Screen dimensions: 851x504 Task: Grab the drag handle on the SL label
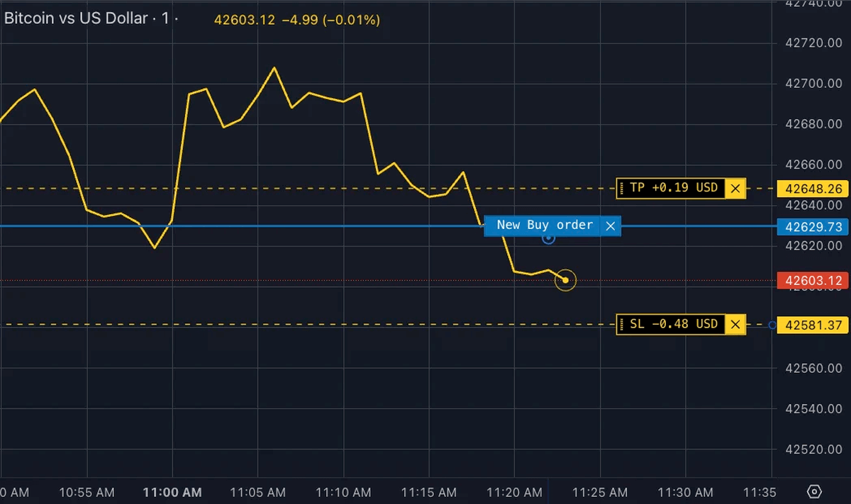pos(622,325)
